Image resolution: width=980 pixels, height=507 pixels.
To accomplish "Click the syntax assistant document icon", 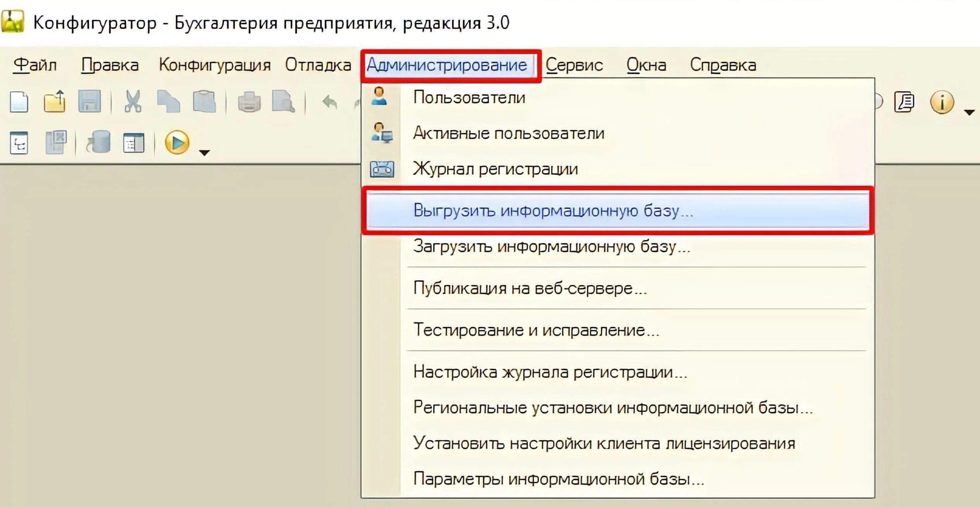I will [x=904, y=102].
